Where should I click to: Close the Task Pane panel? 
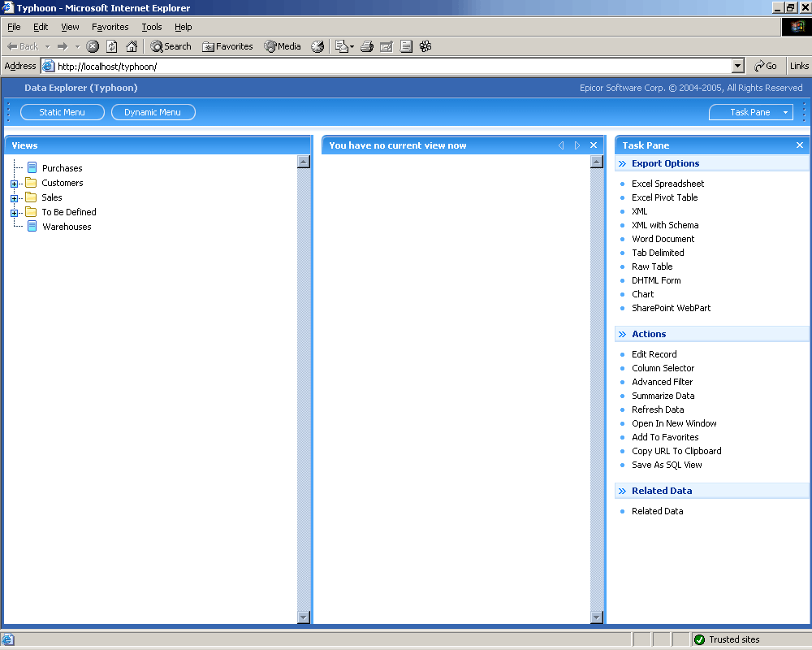[x=800, y=145]
